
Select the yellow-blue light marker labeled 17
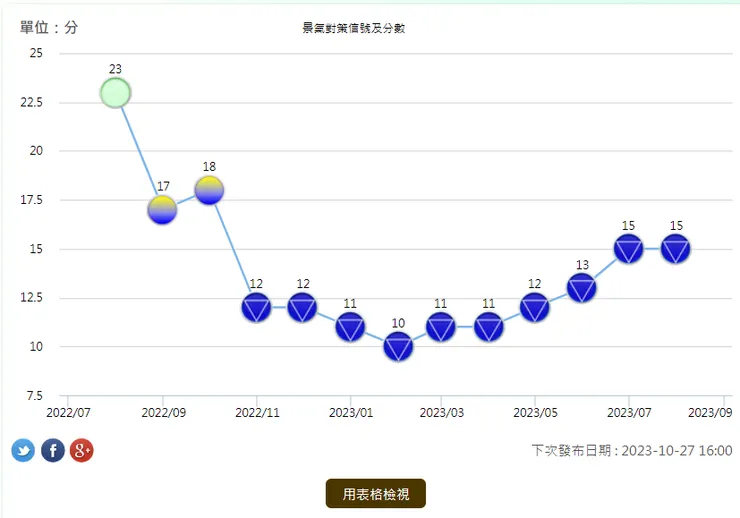[162, 210]
